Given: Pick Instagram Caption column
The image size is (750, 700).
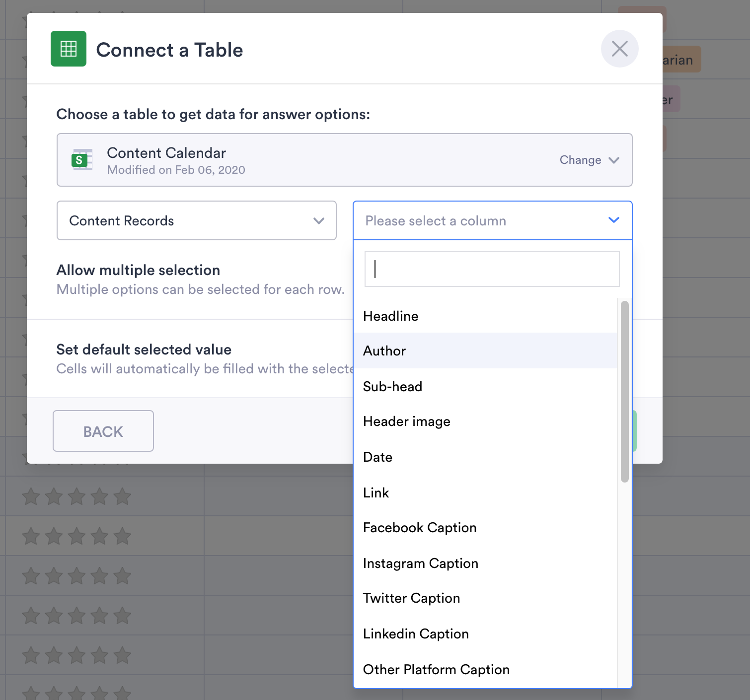Looking at the screenshot, I should point(420,563).
